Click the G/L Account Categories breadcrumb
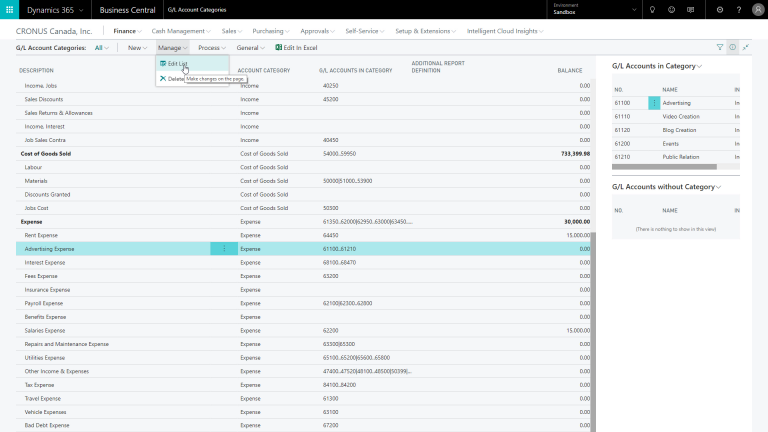The width and height of the screenshot is (768, 432). (x=197, y=10)
